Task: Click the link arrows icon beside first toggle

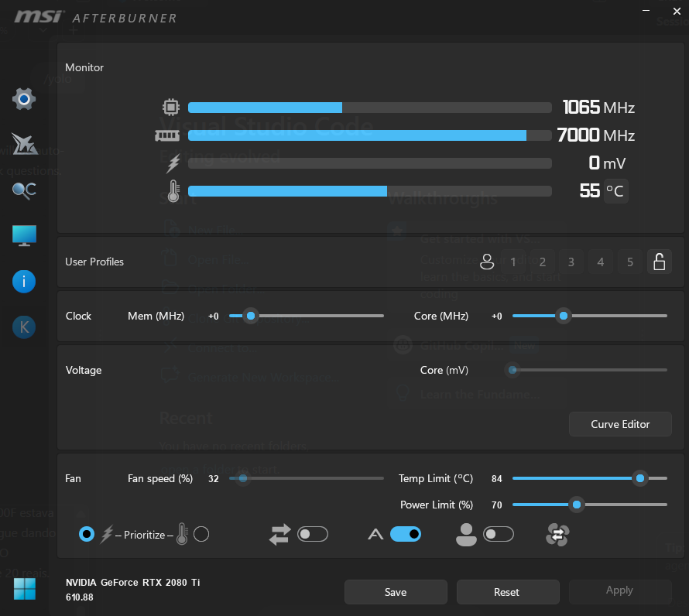Action: [x=280, y=535]
